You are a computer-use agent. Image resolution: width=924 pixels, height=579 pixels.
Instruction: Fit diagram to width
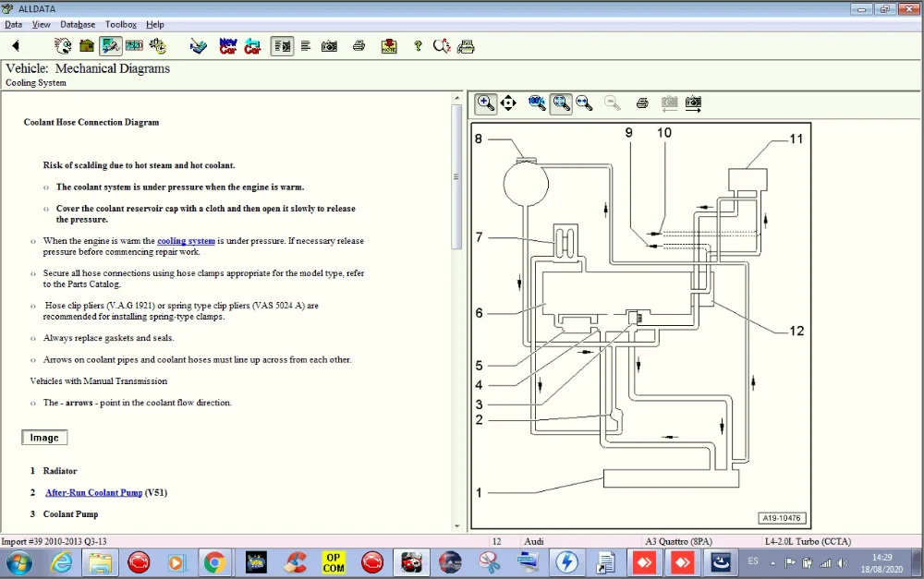coord(584,103)
